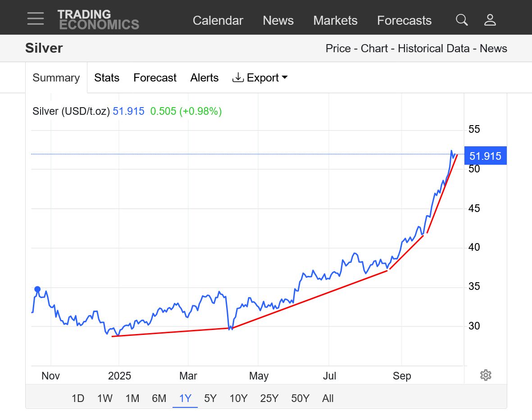Open the Forecast tab
Screen dimensions: 532x420
(x=155, y=78)
